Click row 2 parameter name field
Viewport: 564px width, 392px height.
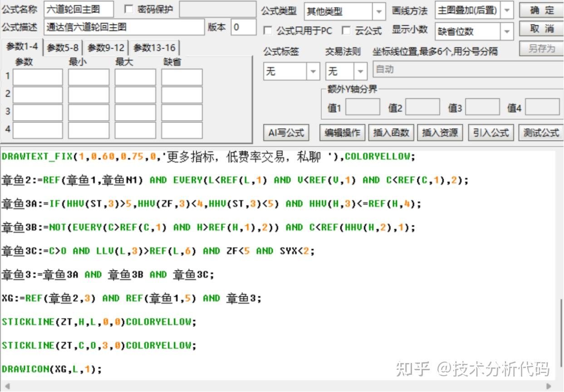point(38,95)
